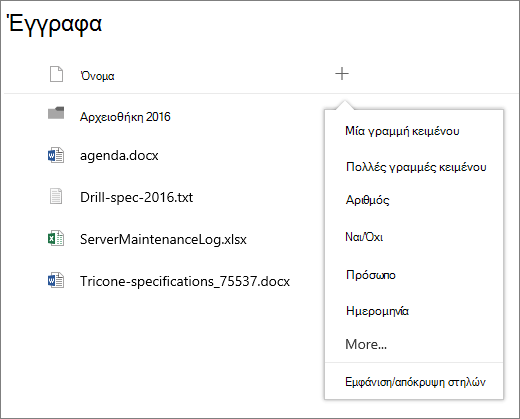The height and width of the screenshot is (419, 520).
Task: Click the plus icon to add column
Action: click(x=342, y=74)
